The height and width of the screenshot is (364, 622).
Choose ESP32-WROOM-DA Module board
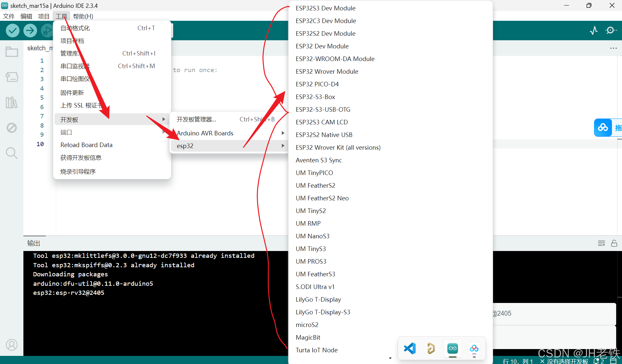[x=391, y=59]
